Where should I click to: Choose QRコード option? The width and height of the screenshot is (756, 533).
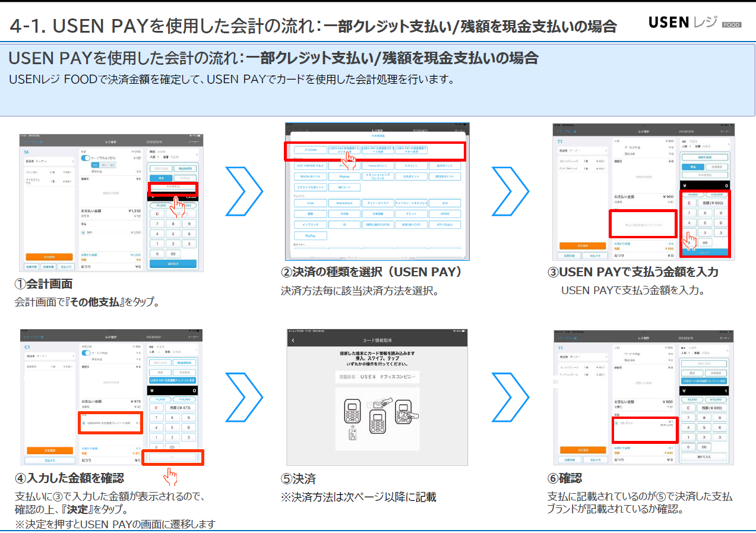click(344, 187)
